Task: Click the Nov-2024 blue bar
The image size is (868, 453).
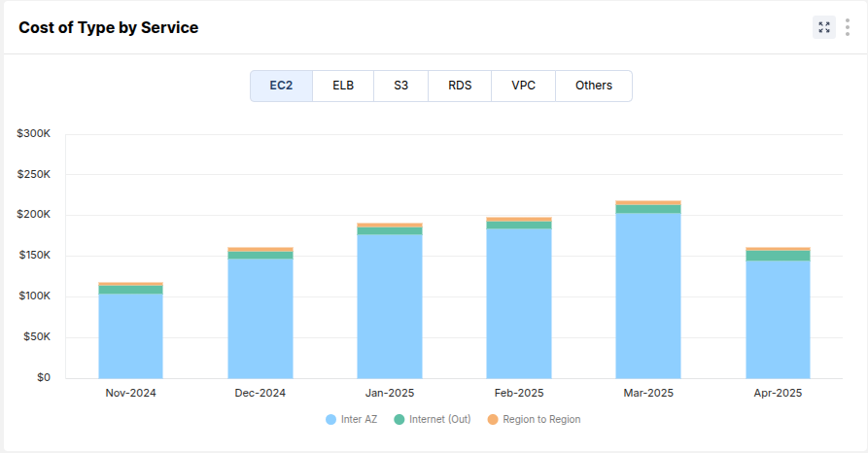Action: 130,336
